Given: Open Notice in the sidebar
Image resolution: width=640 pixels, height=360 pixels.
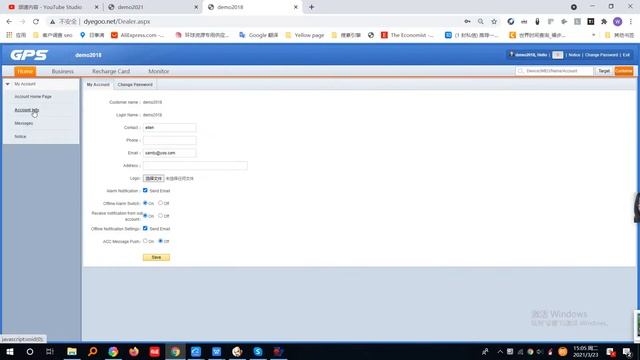Looking at the screenshot, I should click(20, 136).
